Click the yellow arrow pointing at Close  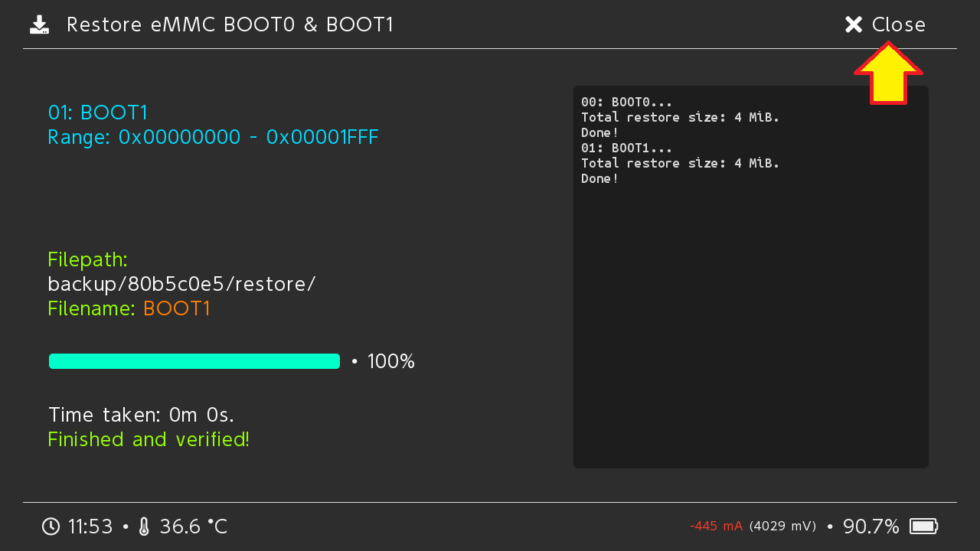point(888,73)
